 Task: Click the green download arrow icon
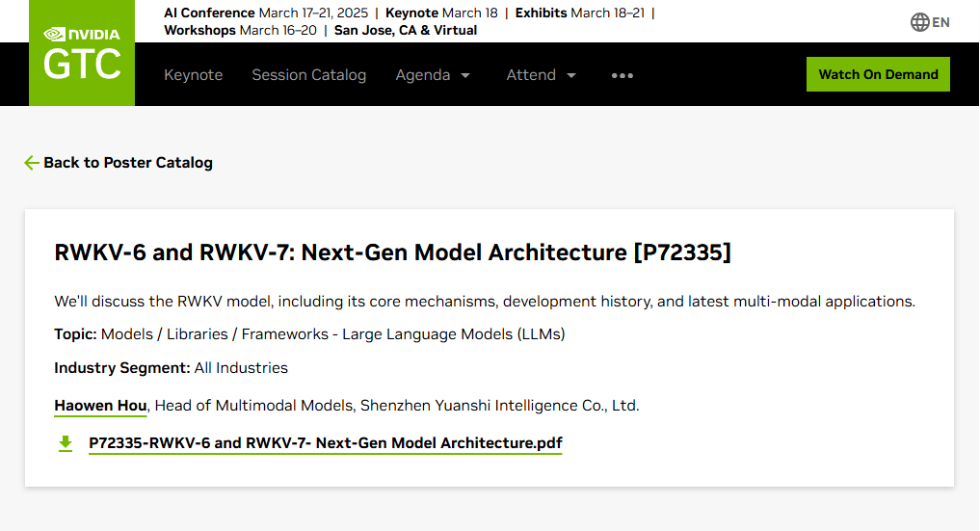pyautogui.click(x=65, y=443)
